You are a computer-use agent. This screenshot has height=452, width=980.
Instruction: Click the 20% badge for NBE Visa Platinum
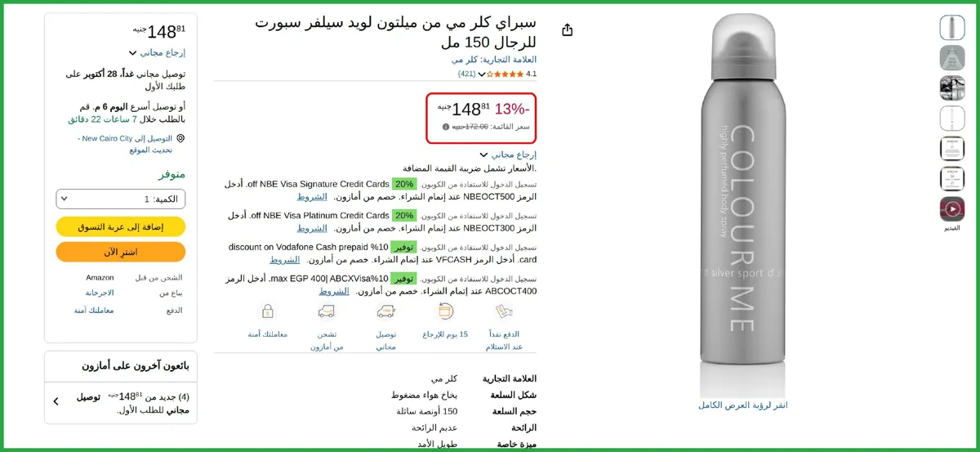click(404, 216)
